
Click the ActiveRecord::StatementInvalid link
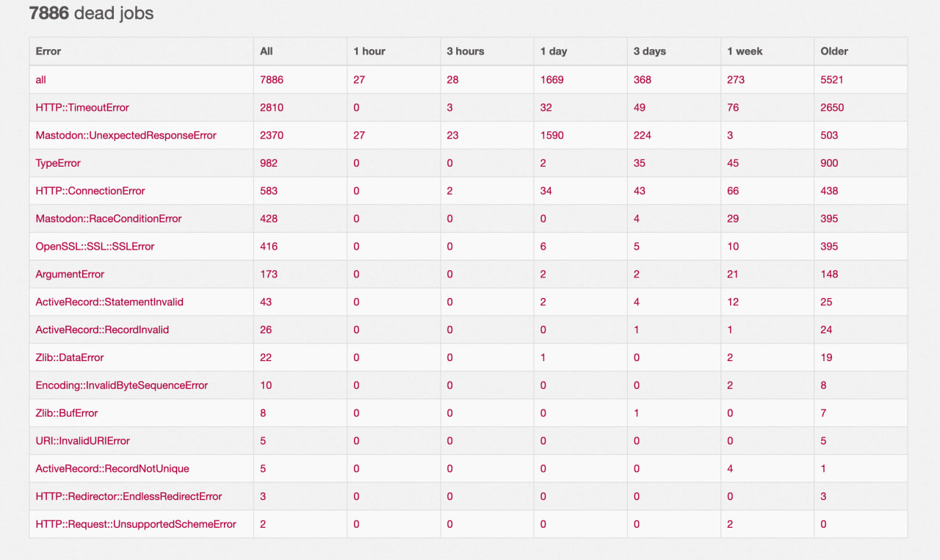[109, 302]
